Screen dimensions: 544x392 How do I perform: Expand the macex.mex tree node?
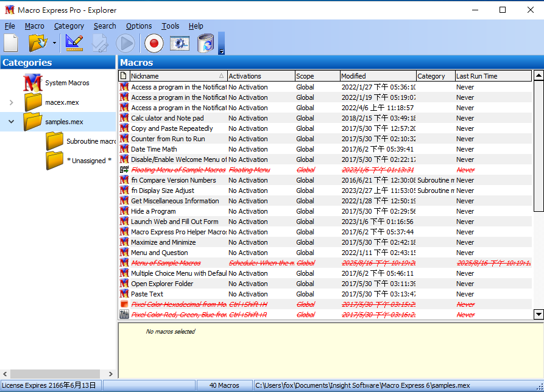coord(12,102)
